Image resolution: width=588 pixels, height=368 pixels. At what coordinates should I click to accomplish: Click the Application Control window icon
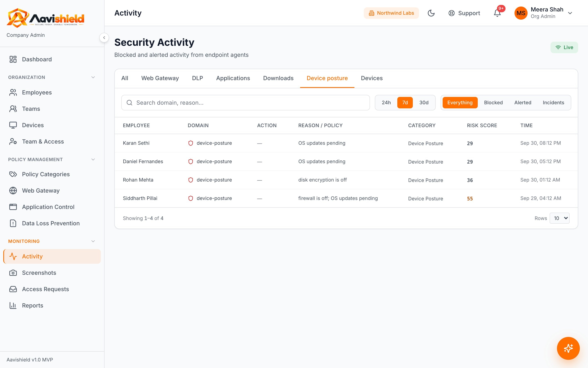tap(13, 207)
